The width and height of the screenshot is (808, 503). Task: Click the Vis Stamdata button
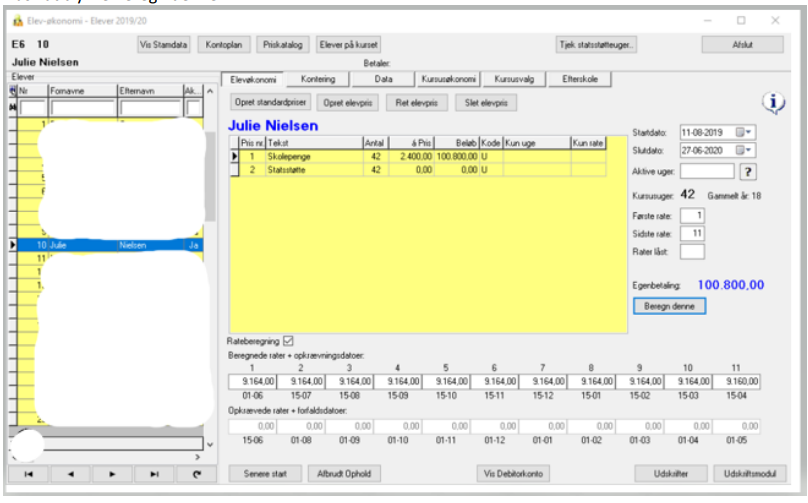(x=163, y=45)
